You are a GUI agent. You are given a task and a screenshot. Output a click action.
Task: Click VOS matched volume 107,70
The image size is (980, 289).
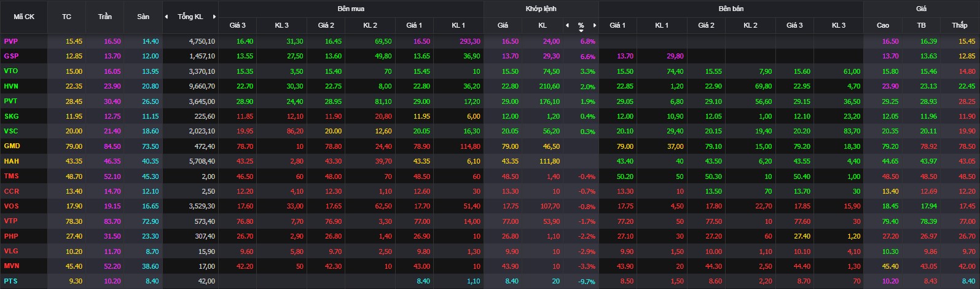click(x=549, y=206)
